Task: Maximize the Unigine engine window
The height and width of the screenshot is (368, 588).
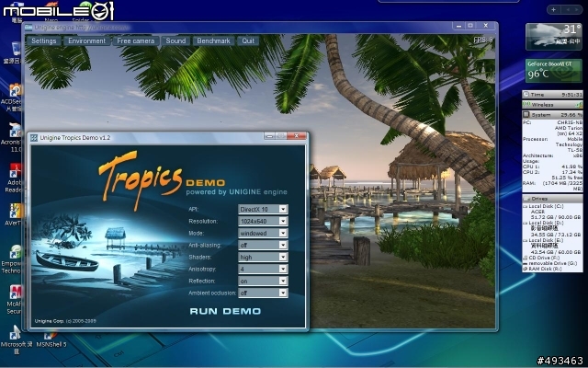Action: (470, 26)
